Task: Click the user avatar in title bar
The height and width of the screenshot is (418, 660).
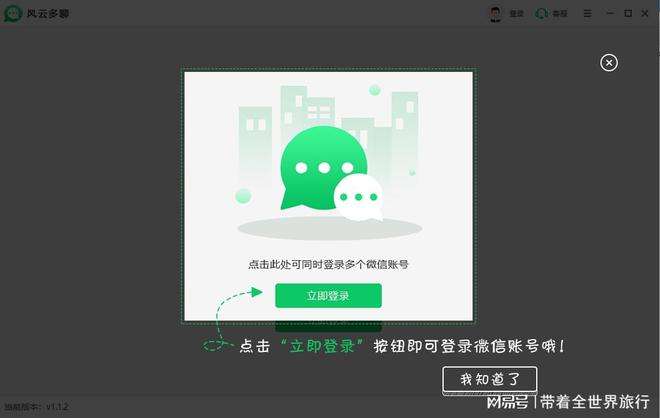Action: point(495,13)
